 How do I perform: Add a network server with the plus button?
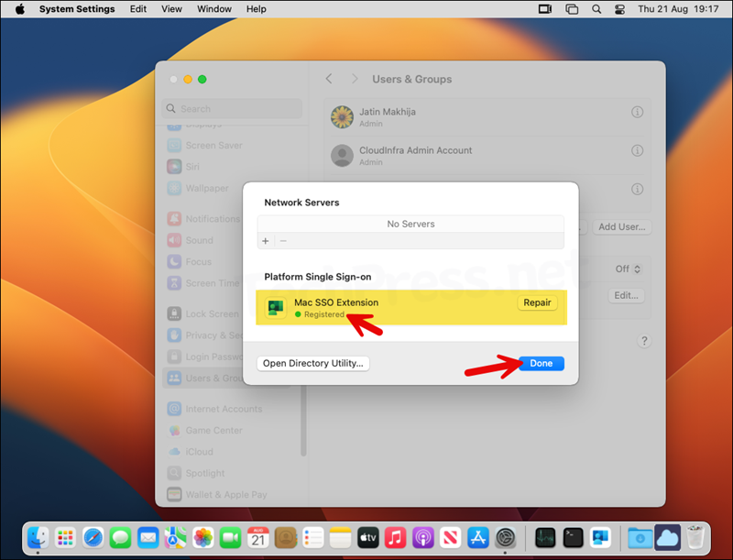(x=266, y=241)
